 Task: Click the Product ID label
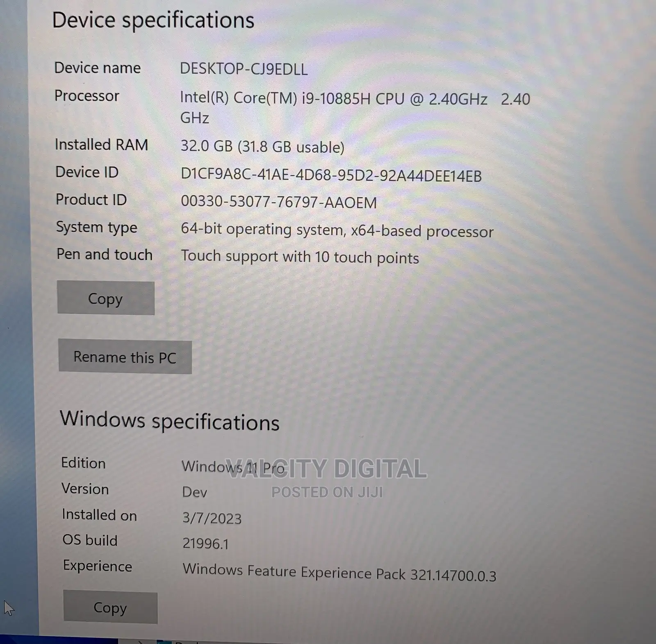(x=91, y=199)
